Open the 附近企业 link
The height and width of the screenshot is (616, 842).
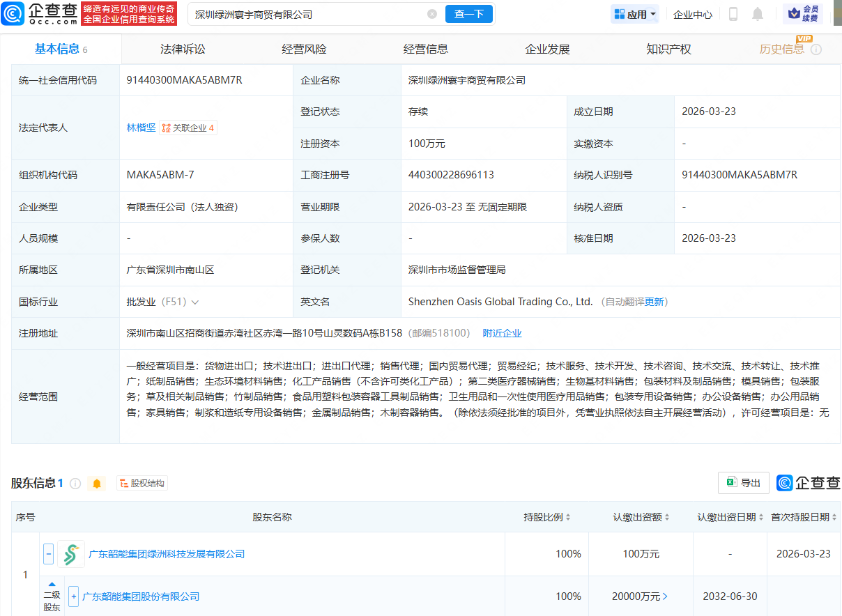pyautogui.click(x=502, y=333)
